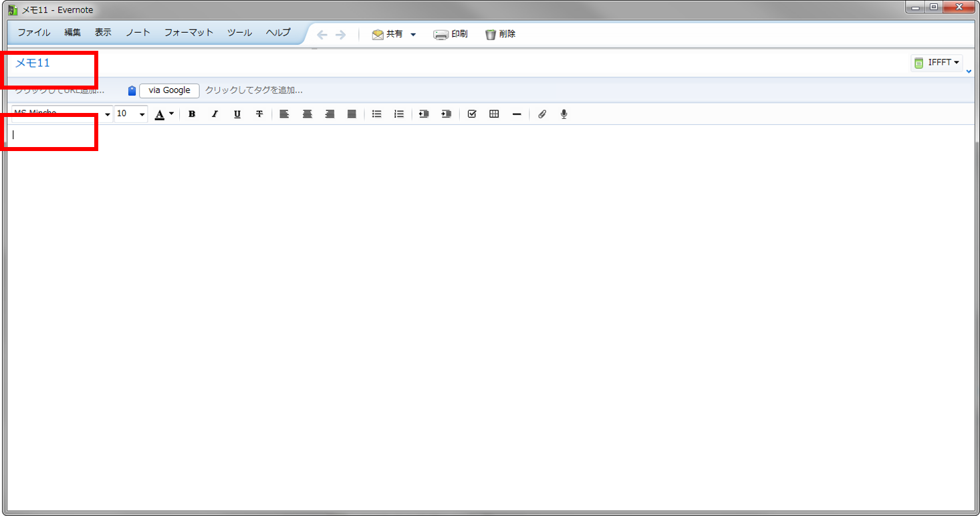Toggle italic formatting

pyautogui.click(x=215, y=114)
